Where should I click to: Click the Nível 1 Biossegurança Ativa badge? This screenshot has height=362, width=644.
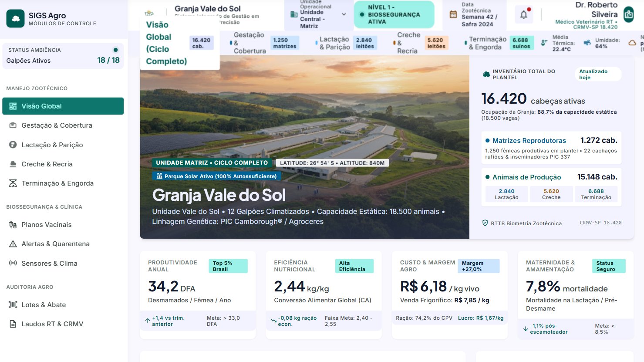tap(394, 14)
